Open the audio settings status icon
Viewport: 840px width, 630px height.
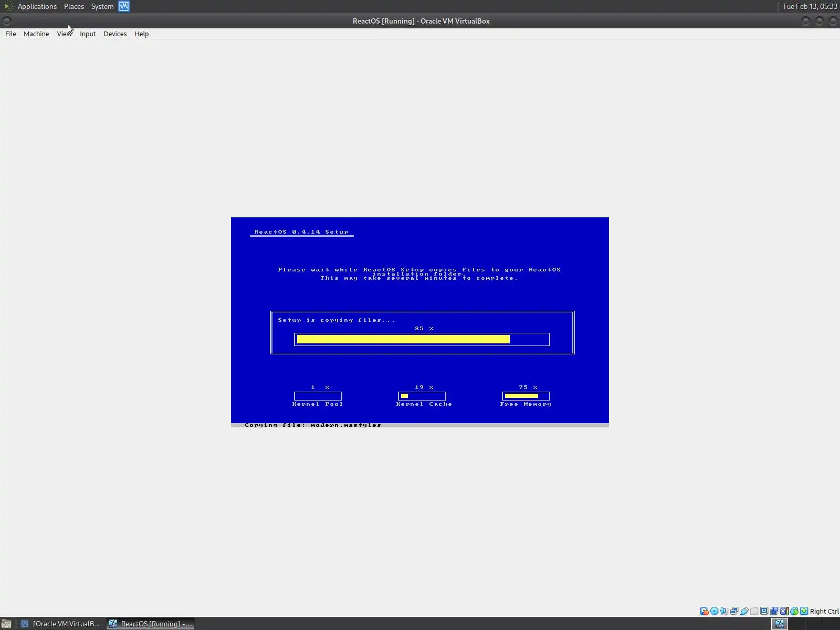click(724, 611)
